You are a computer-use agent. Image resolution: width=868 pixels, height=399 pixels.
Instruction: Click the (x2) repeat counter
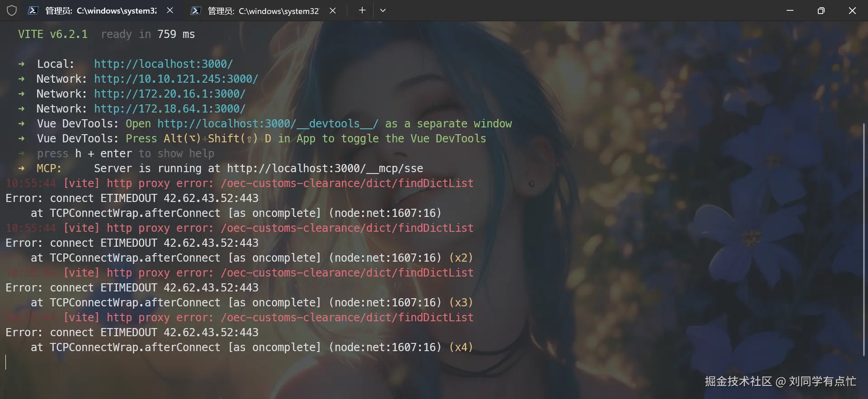(x=461, y=258)
